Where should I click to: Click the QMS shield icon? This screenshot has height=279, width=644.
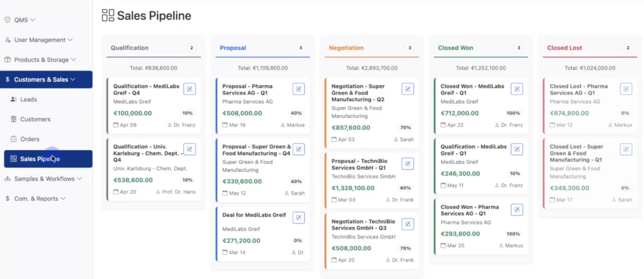point(7,20)
